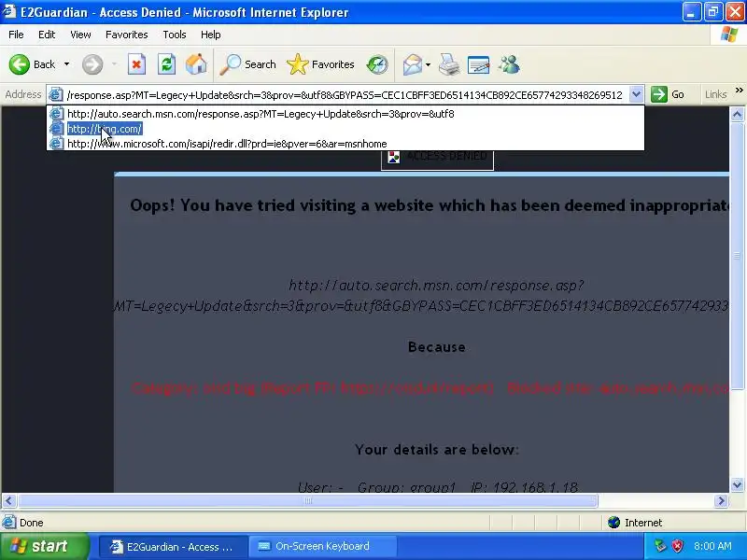This screenshot has height=560, width=747.
Task: Click the Oops inappropriate website heading
Action: (x=430, y=205)
